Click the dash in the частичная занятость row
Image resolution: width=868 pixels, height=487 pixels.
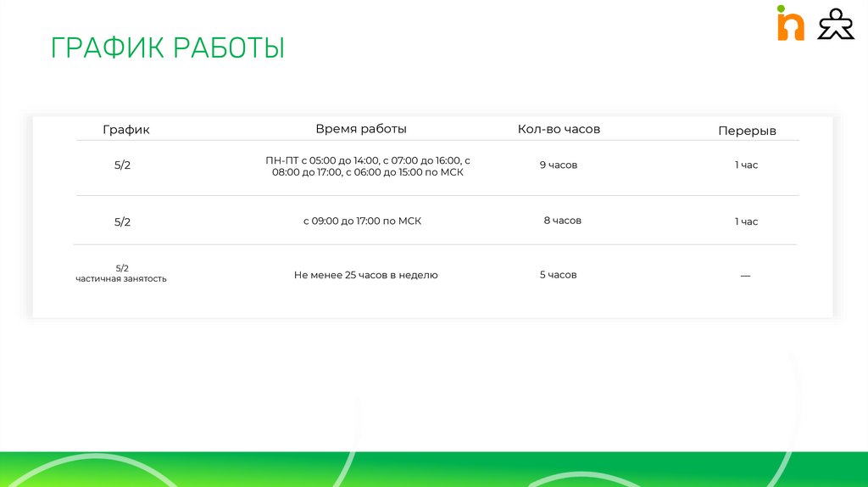746,276
